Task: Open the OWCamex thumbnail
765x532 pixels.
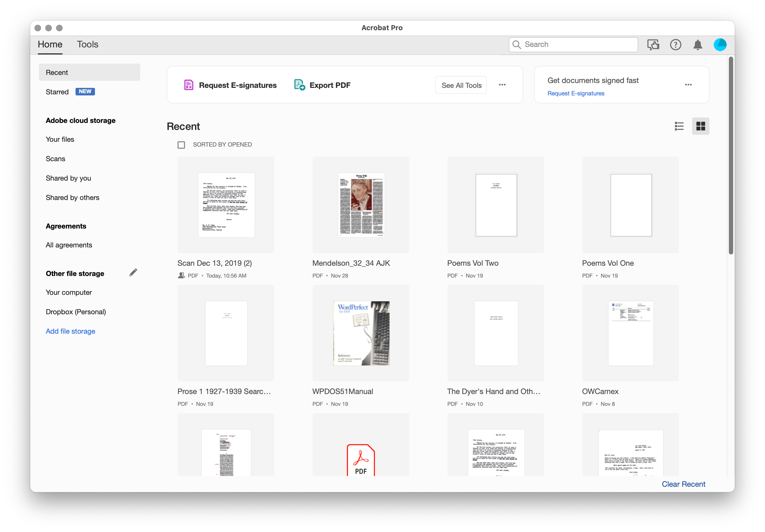Action: click(x=631, y=333)
